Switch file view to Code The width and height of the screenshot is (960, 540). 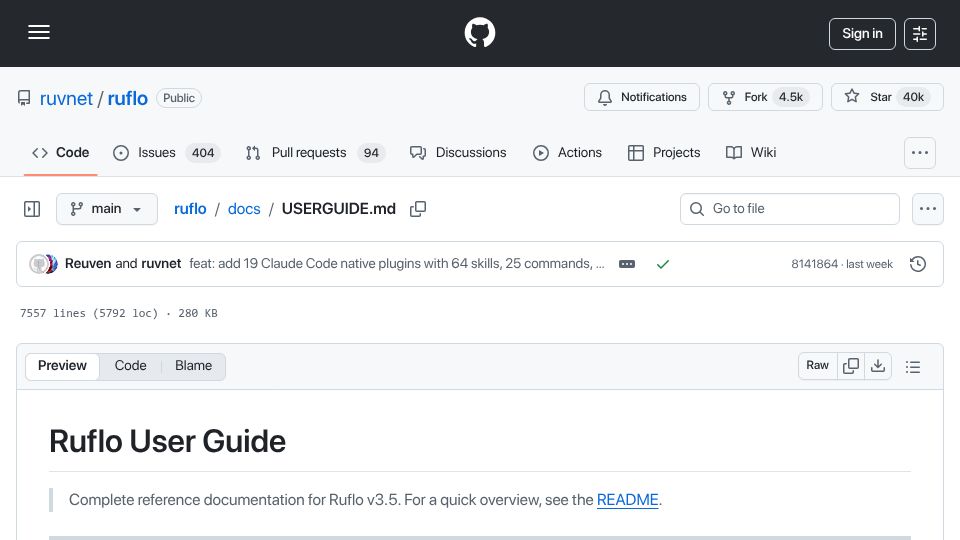130,366
